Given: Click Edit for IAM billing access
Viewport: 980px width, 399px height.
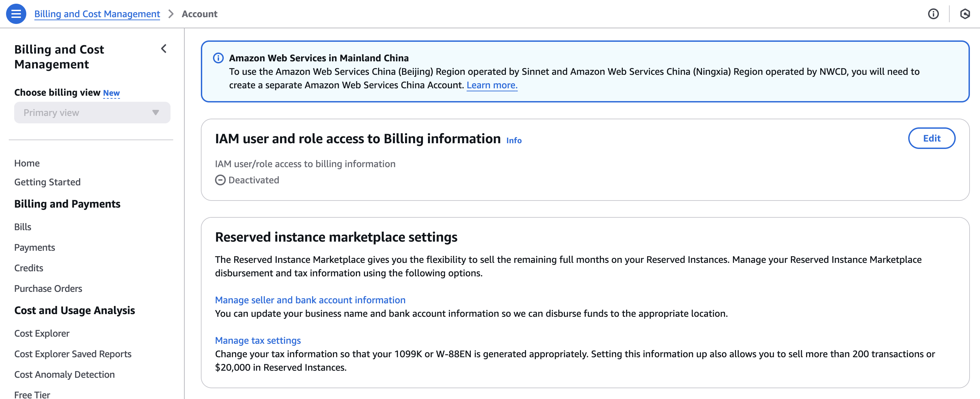Looking at the screenshot, I should [x=932, y=138].
